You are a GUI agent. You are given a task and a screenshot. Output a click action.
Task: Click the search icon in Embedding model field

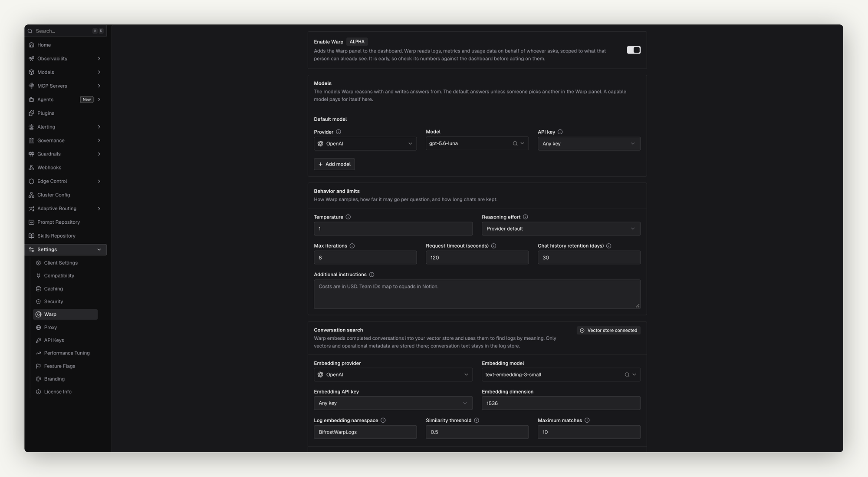point(627,375)
